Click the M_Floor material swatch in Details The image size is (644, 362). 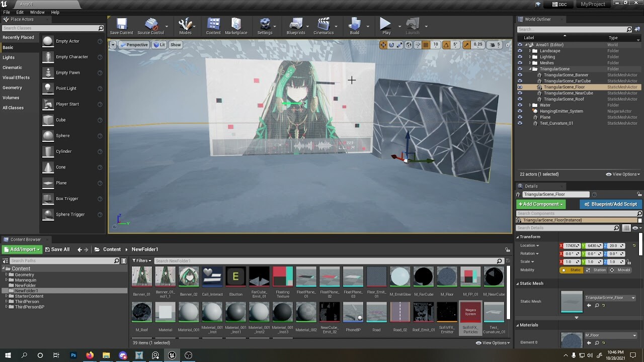571,340
